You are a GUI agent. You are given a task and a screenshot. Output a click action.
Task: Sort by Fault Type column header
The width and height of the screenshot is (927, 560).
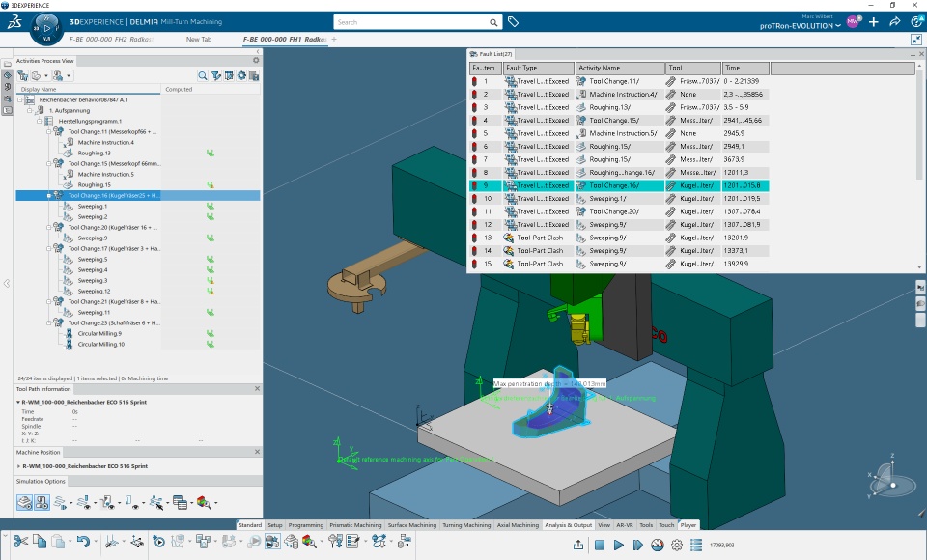coord(539,68)
